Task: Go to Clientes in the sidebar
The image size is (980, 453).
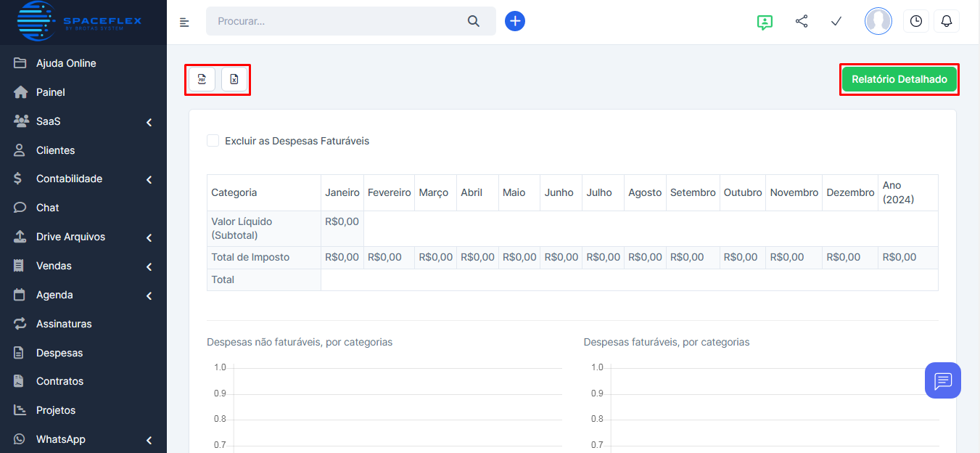Action: [55, 150]
